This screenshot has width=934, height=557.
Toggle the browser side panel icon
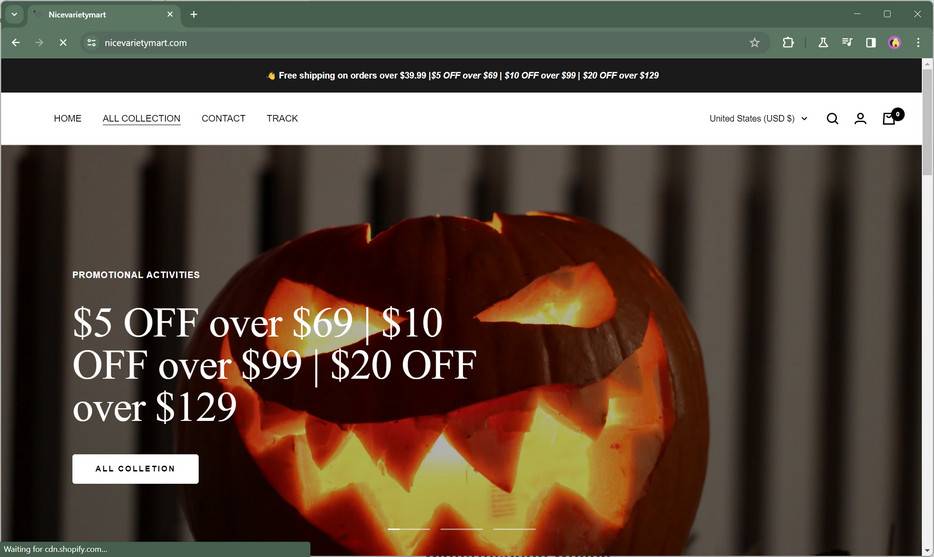[870, 42]
